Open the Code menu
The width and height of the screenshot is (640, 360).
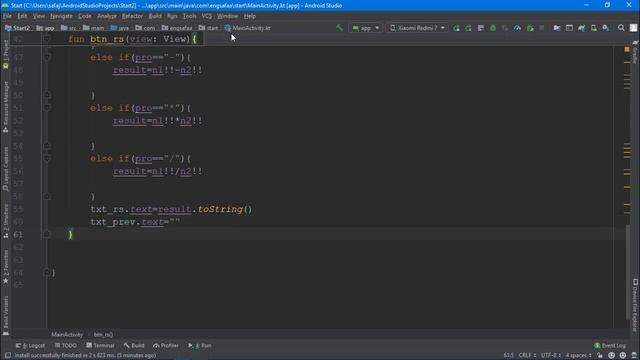(x=84, y=16)
